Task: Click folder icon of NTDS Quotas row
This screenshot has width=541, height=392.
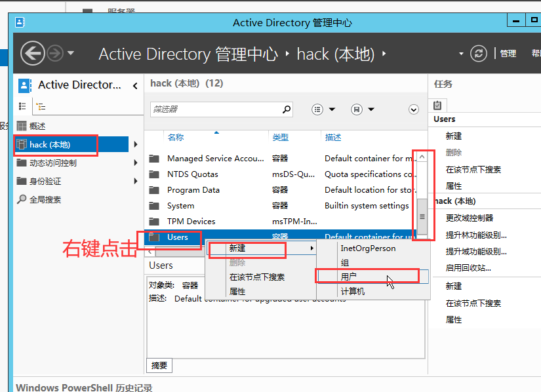Action: 154,174
